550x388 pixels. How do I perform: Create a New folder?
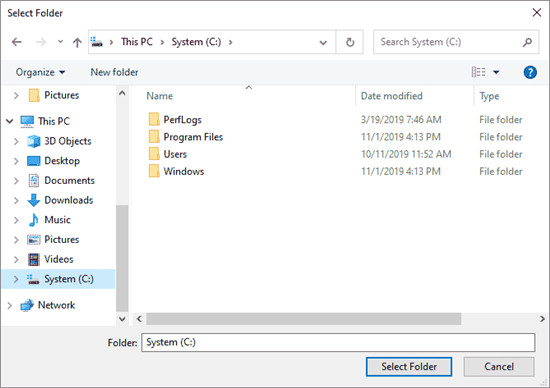tap(114, 72)
